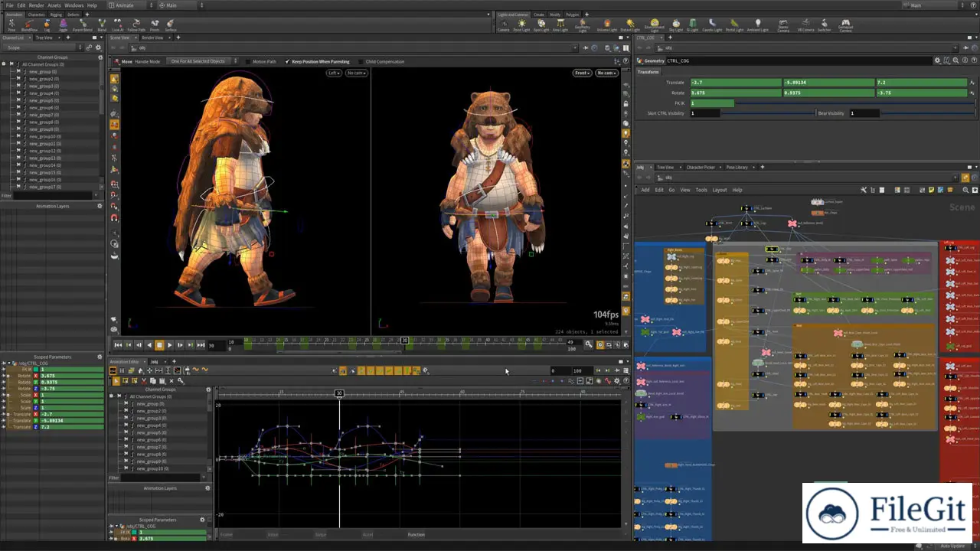Select the Switcher shelf tool
Image resolution: width=980 pixels, height=551 pixels.
tap(824, 25)
